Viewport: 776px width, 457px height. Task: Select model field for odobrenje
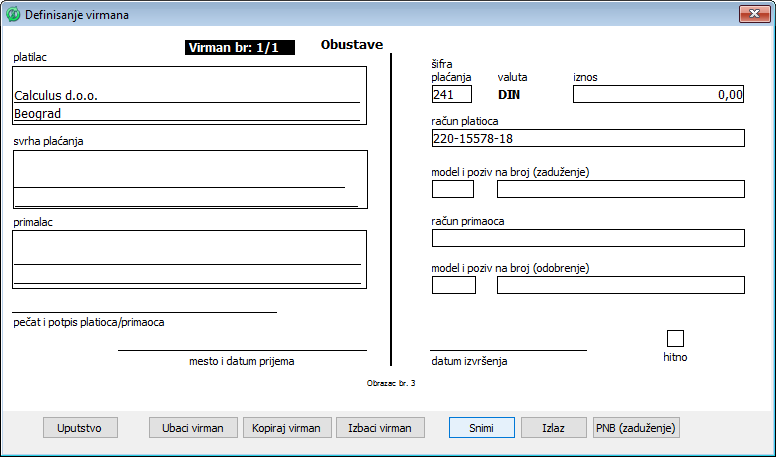[452, 285]
